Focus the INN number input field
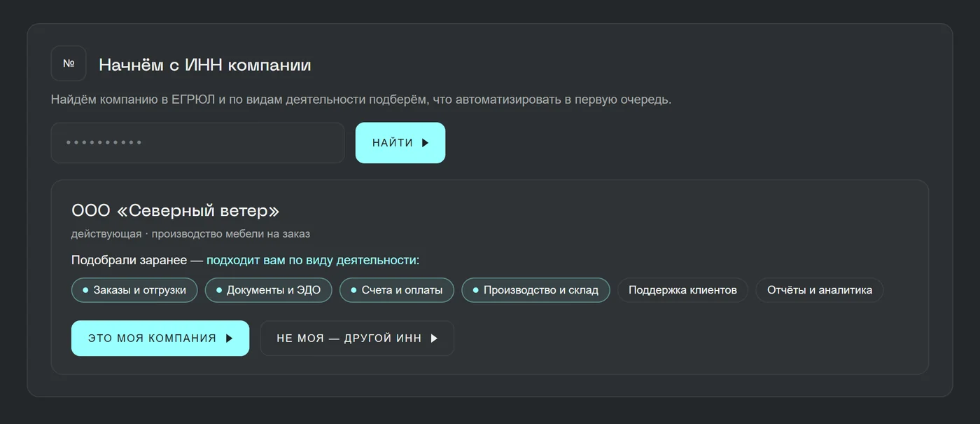The image size is (980, 424). [x=197, y=143]
